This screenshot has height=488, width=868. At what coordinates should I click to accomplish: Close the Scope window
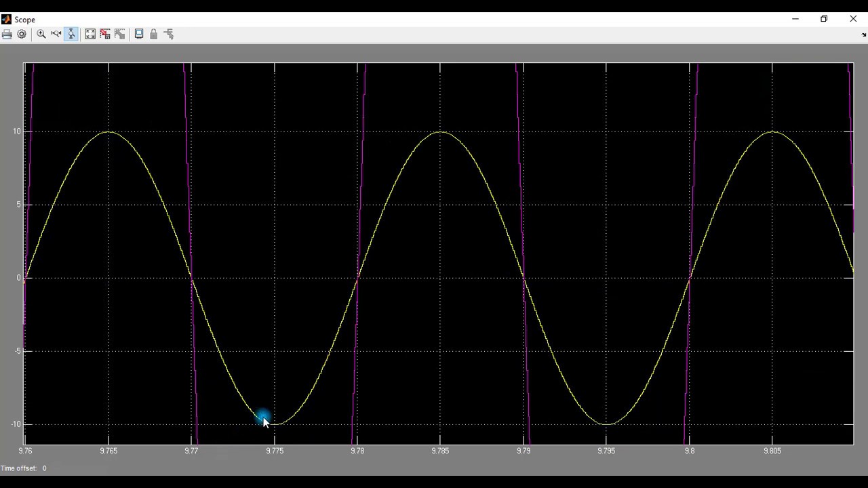pyautogui.click(x=853, y=19)
